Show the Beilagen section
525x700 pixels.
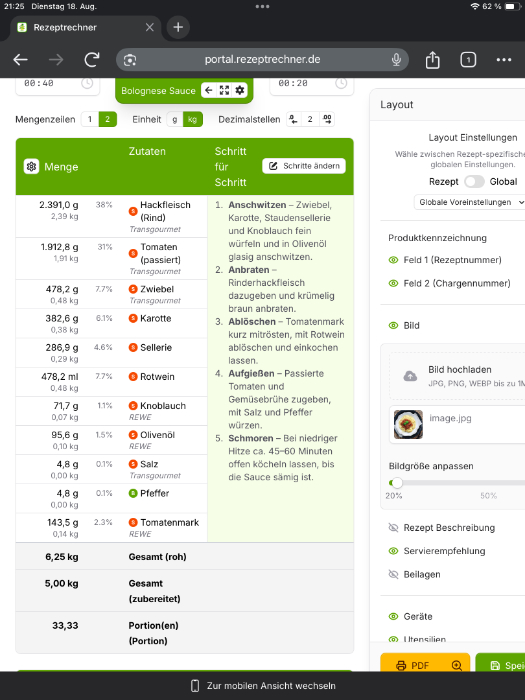[x=393, y=574]
